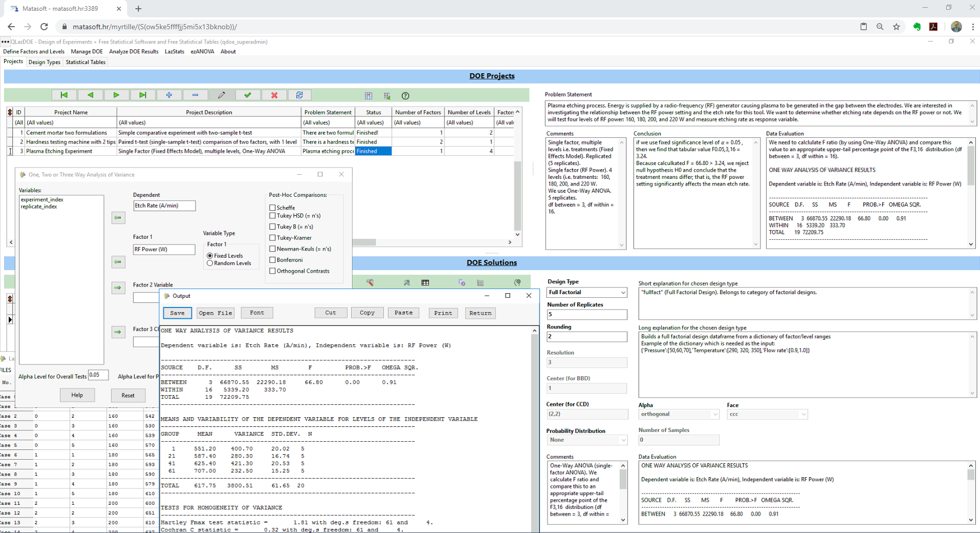
Task: Click the Number of Replicates field
Action: pos(586,315)
